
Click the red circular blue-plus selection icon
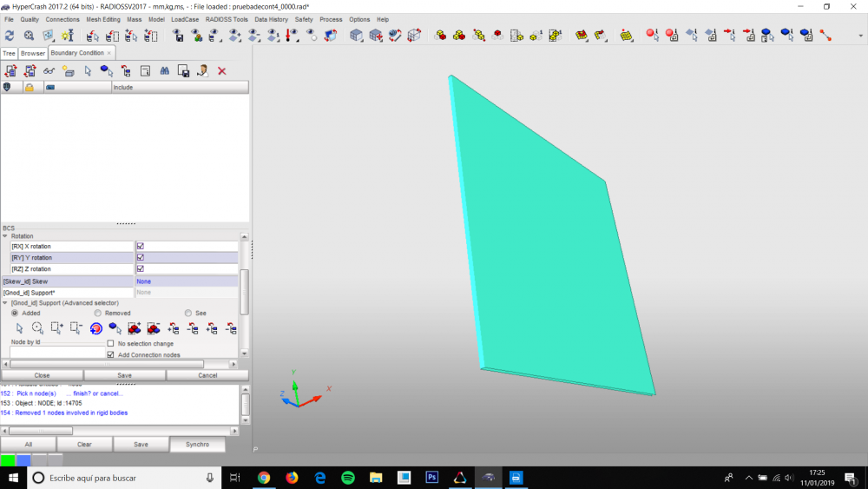(x=95, y=328)
